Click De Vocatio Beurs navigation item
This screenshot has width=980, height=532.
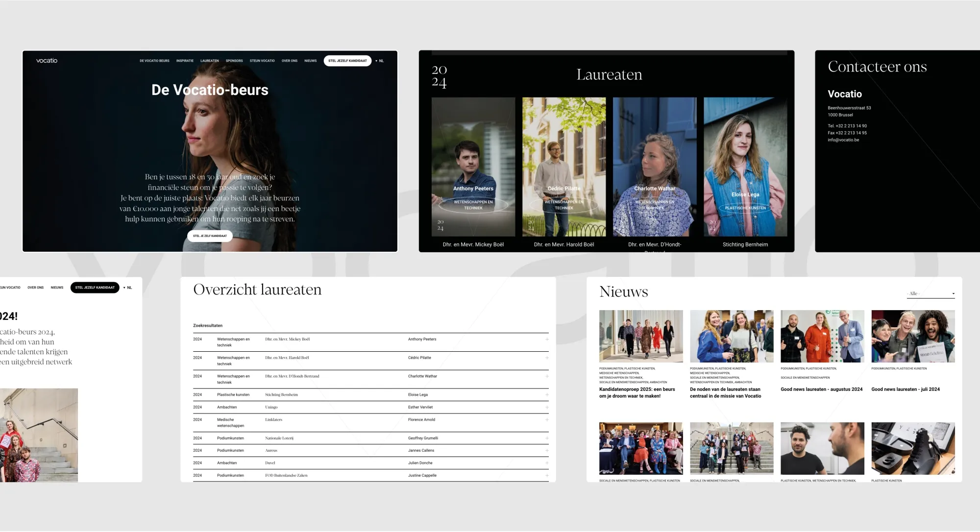coord(154,61)
